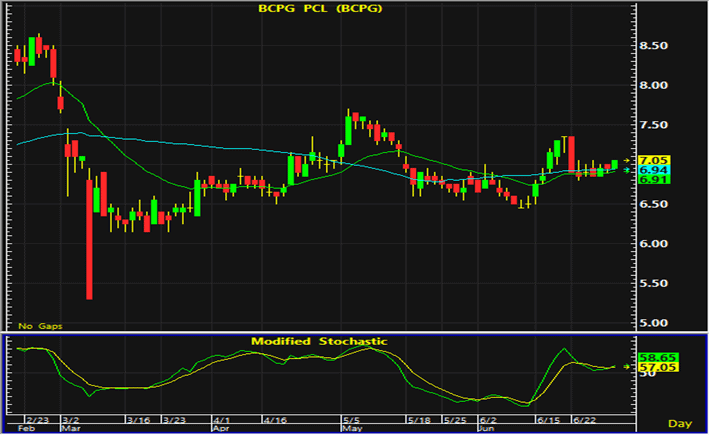Image resolution: width=710 pixels, height=435 pixels.
Task: Click the 5.50 price axis label
Action: click(x=653, y=283)
